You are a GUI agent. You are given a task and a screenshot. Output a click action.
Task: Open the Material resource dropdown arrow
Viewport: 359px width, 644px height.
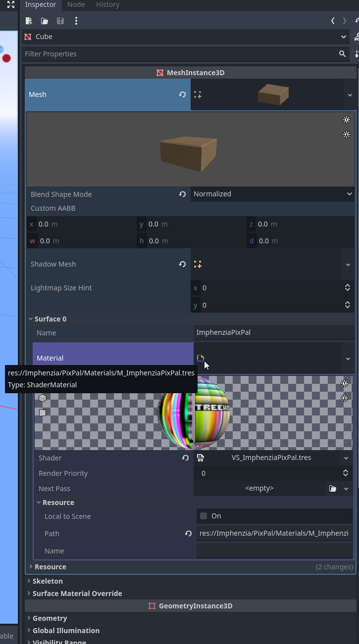pos(348,358)
